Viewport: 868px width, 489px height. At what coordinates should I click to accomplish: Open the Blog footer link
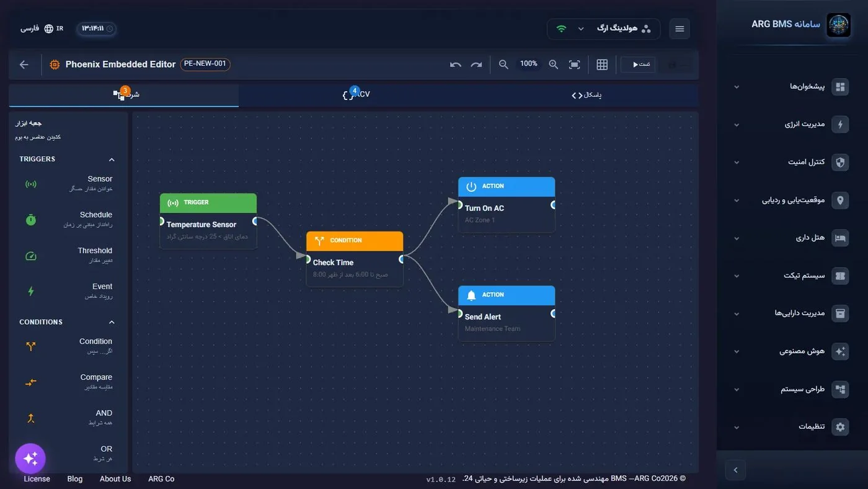(75, 479)
